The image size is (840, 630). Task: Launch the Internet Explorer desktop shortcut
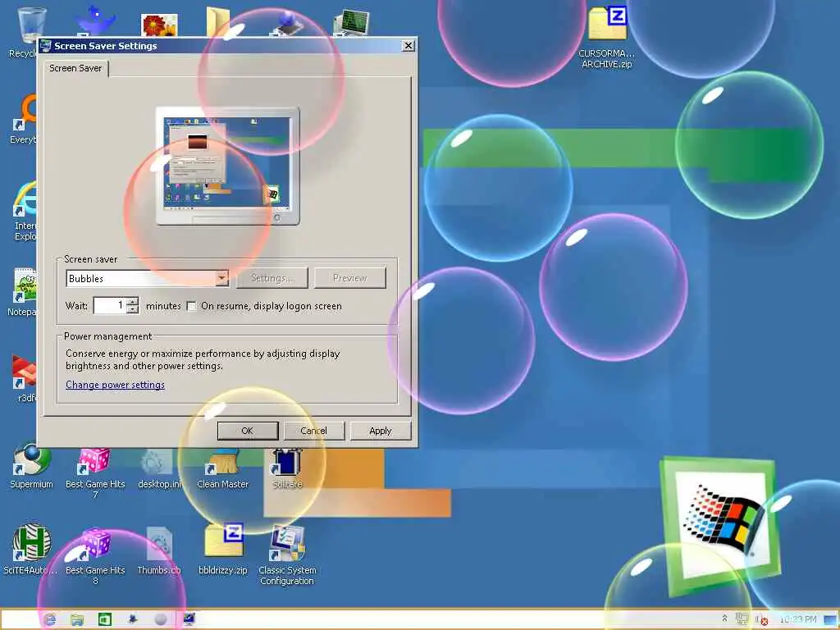click(25, 212)
